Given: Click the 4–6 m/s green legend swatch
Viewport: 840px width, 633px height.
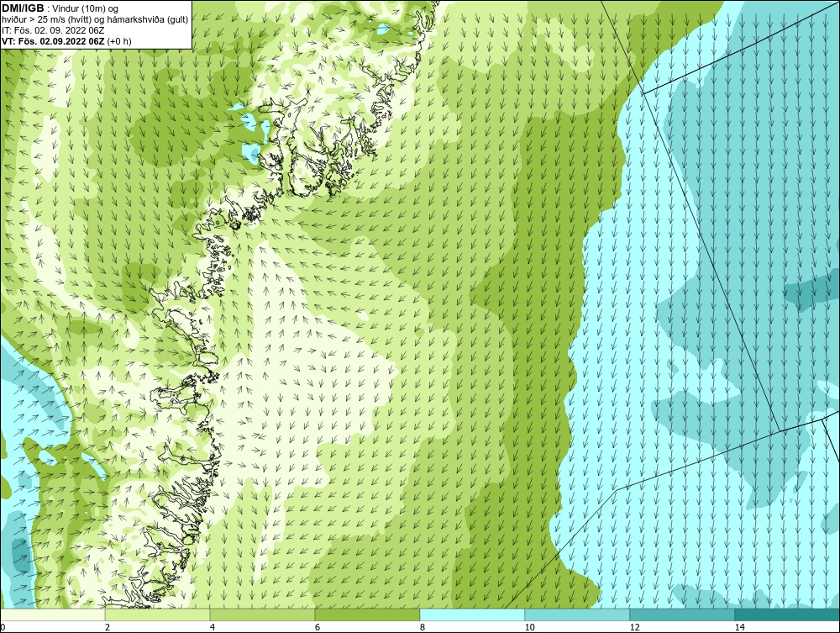Looking at the screenshot, I should click(x=262, y=615).
